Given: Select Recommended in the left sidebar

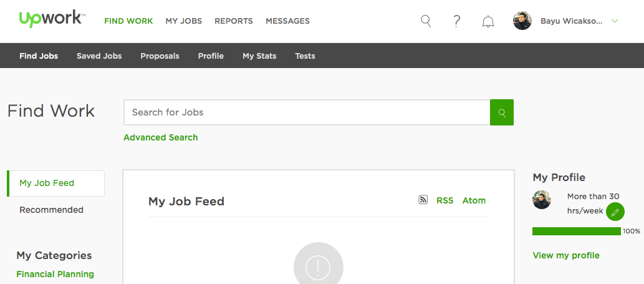Looking at the screenshot, I should [51, 210].
